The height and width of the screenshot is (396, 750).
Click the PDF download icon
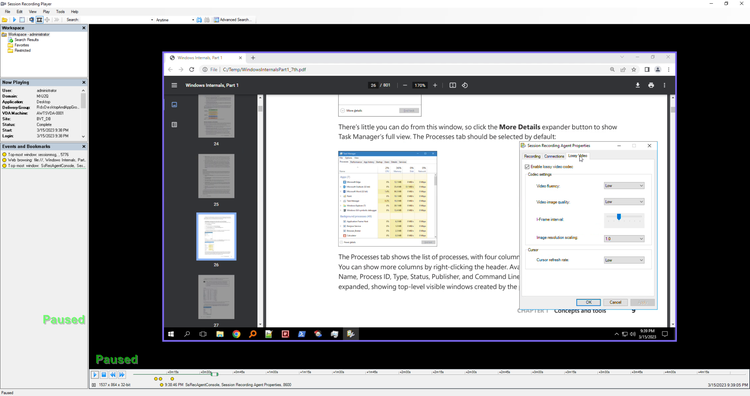(x=638, y=85)
